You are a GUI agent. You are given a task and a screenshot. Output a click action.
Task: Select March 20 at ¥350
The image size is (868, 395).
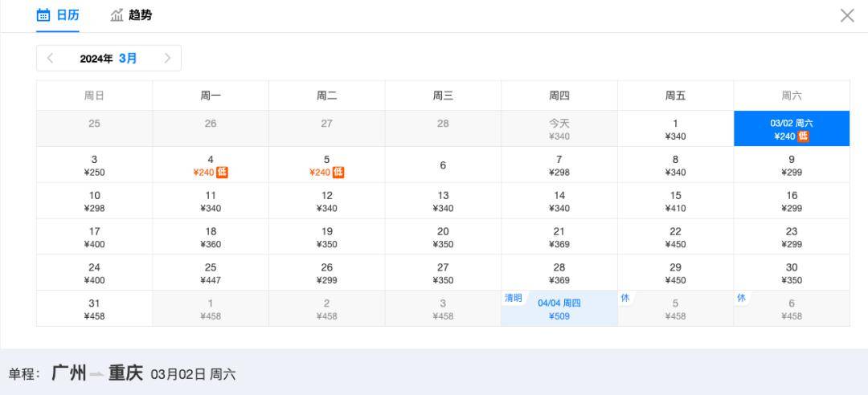tap(443, 237)
